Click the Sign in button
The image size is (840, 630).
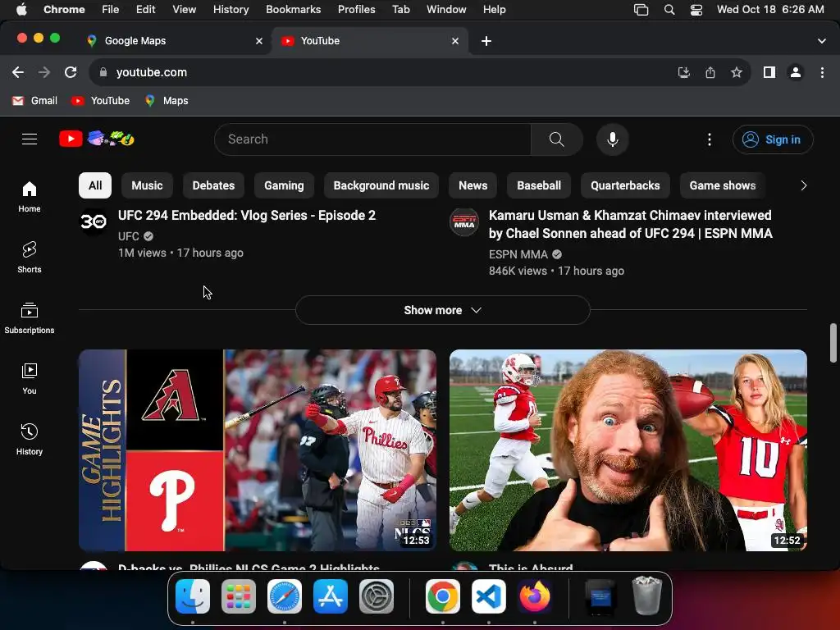click(773, 139)
